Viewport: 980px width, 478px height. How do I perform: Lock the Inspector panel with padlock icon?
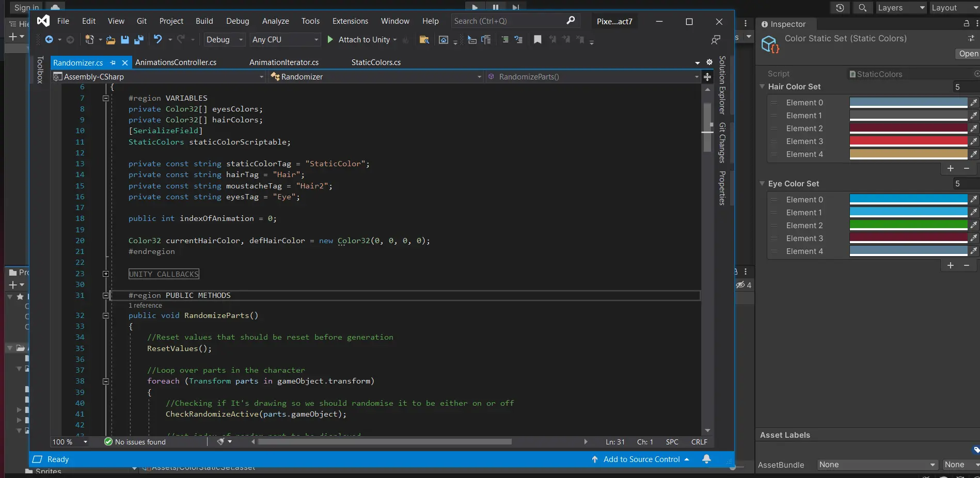click(x=966, y=24)
